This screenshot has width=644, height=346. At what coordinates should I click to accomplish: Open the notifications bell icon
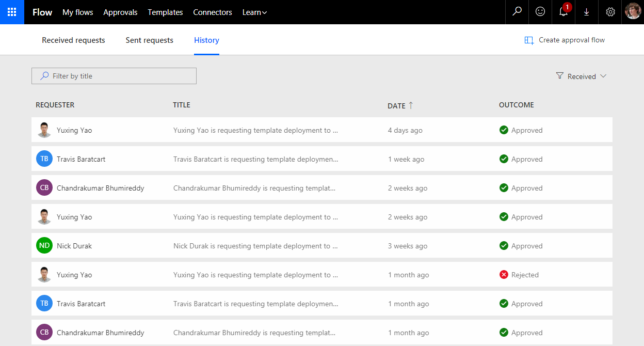tap(564, 12)
